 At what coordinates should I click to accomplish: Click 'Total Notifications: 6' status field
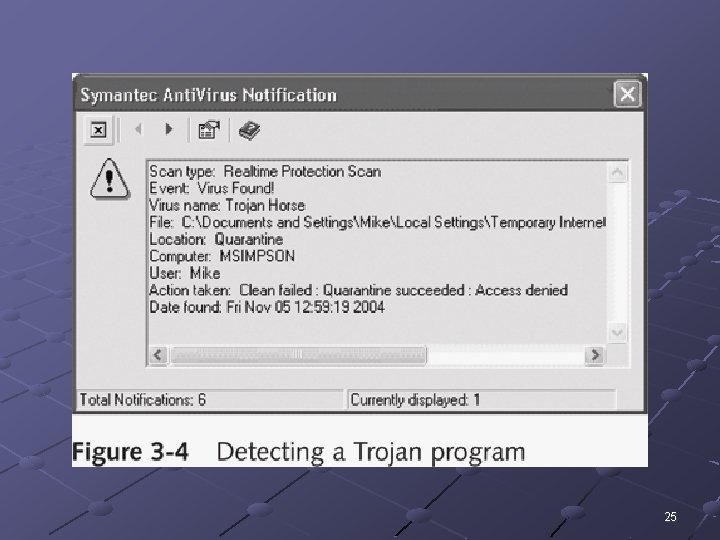click(210, 399)
